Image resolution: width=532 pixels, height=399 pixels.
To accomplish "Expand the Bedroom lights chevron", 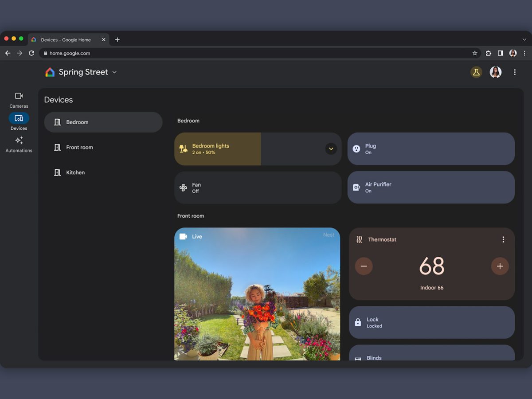I will pyautogui.click(x=331, y=149).
